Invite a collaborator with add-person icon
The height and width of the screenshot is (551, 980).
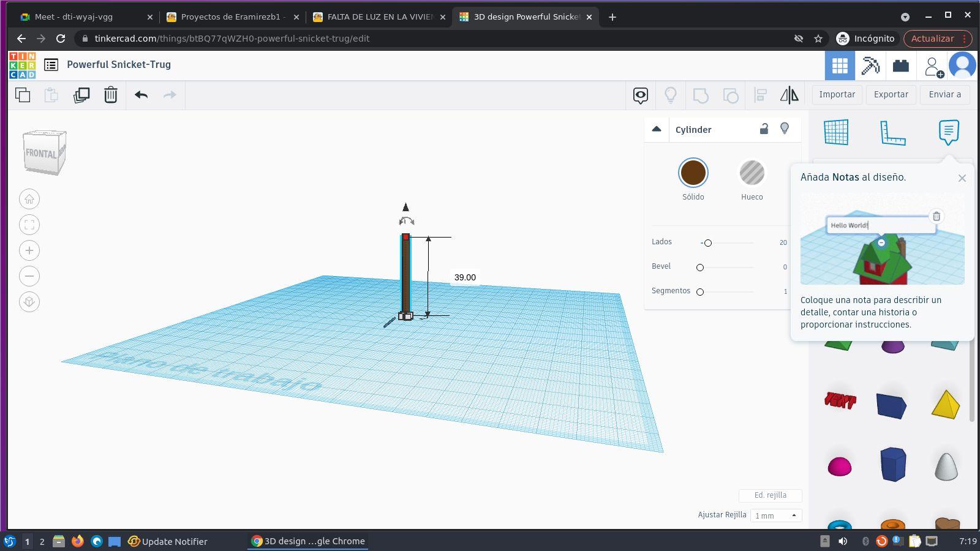click(933, 66)
